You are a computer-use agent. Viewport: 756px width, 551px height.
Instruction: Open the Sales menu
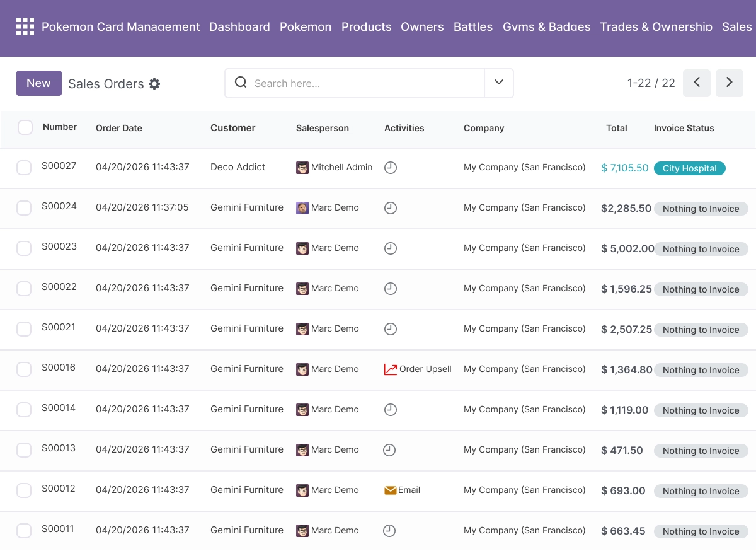point(737,26)
